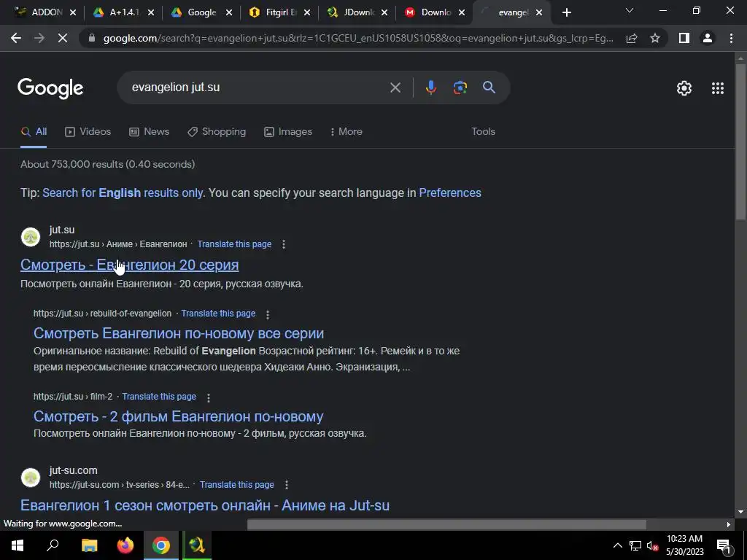Open options for rebuild-of-evangelion result

(267, 314)
